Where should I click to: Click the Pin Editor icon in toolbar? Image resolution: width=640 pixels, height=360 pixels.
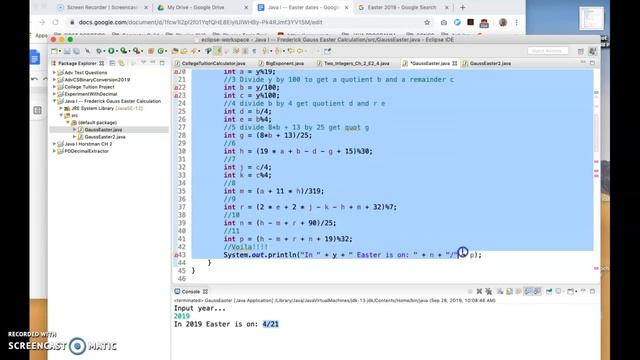tap(327, 51)
